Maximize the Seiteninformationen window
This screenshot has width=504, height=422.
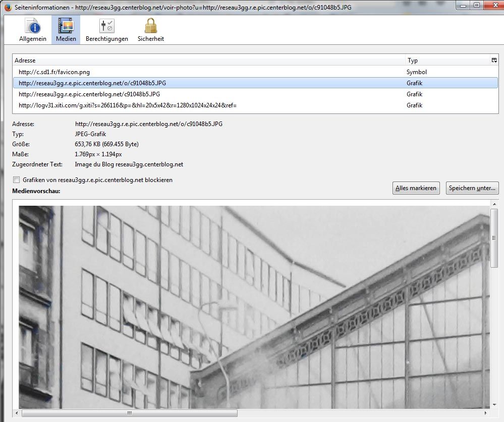(476, 6)
